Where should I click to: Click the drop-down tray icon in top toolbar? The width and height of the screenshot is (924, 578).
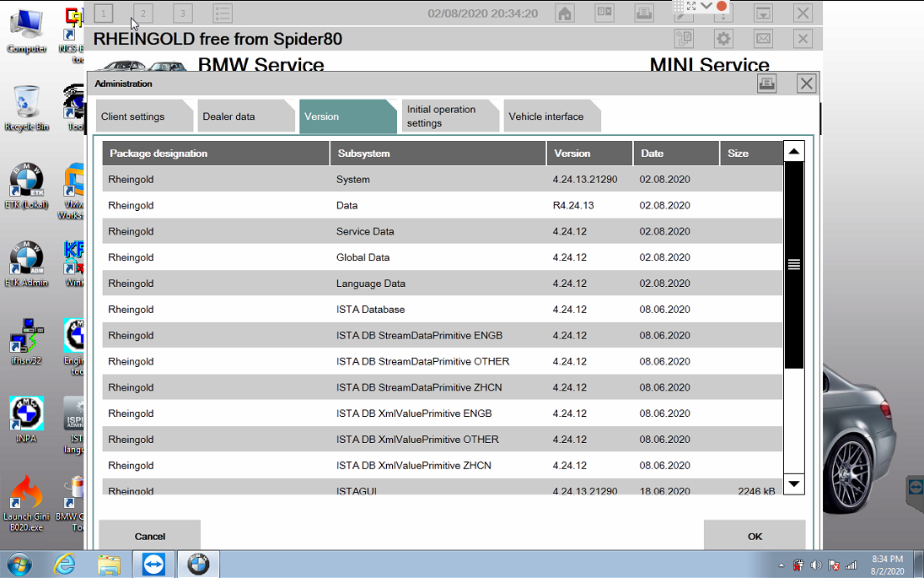pyautogui.click(x=763, y=13)
